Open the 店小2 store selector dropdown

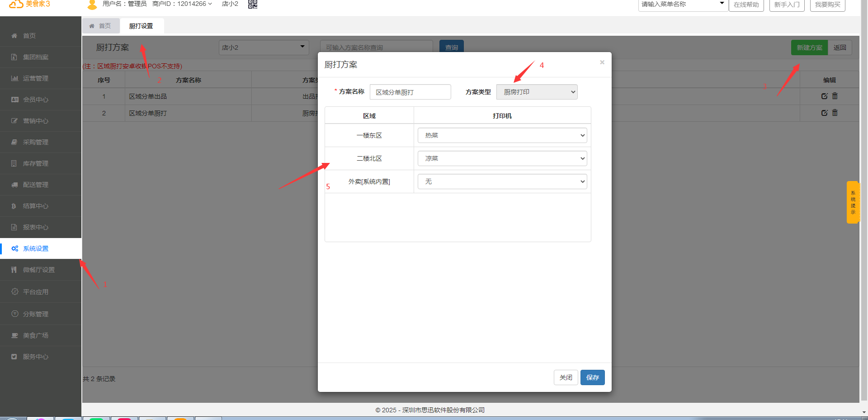tap(264, 48)
